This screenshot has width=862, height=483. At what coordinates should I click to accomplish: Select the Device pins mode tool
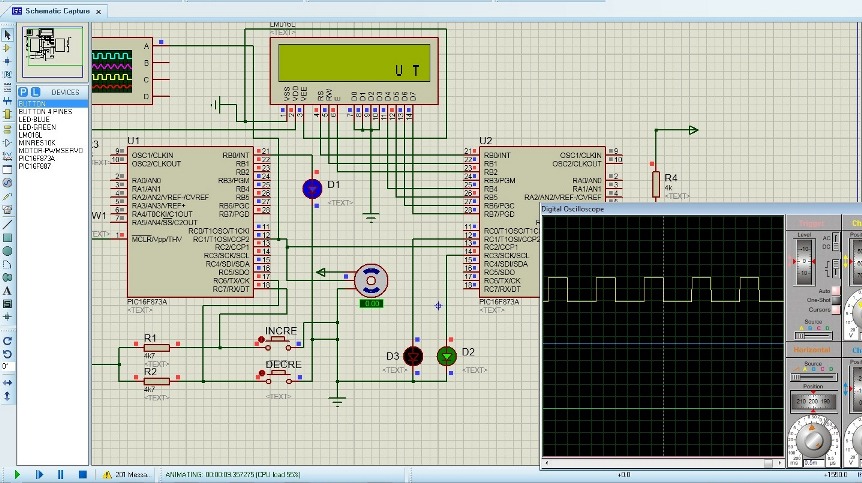pos(7,143)
